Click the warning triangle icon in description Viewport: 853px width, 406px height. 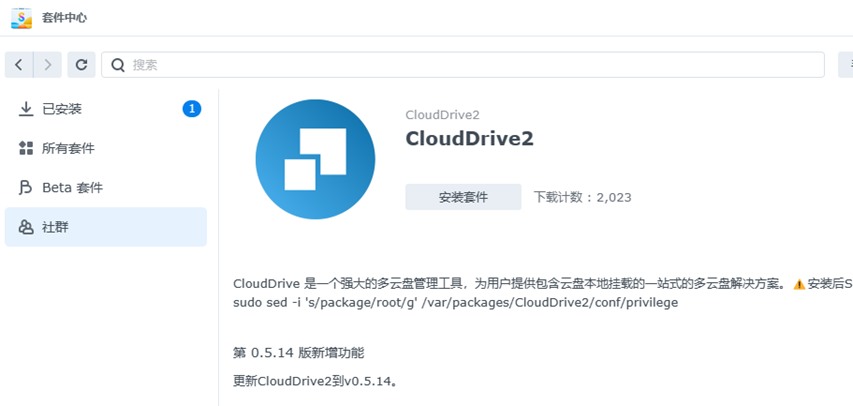point(799,284)
